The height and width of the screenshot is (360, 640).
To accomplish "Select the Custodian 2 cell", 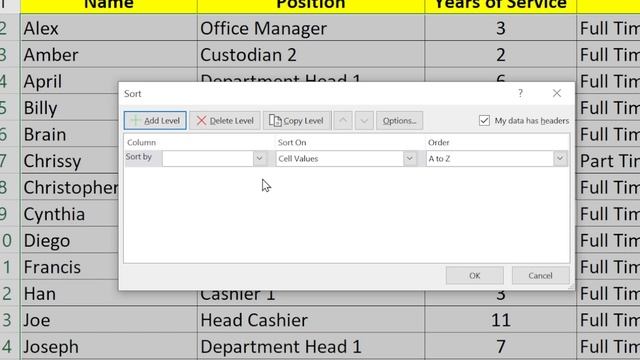I will point(311,54).
